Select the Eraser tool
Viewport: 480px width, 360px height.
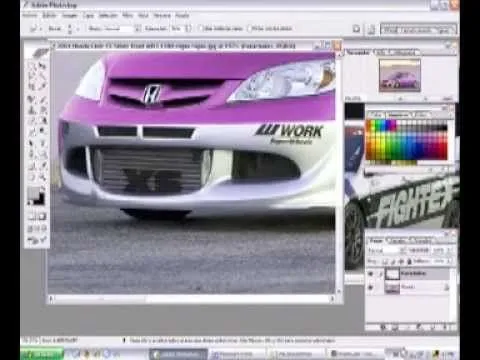32,121
